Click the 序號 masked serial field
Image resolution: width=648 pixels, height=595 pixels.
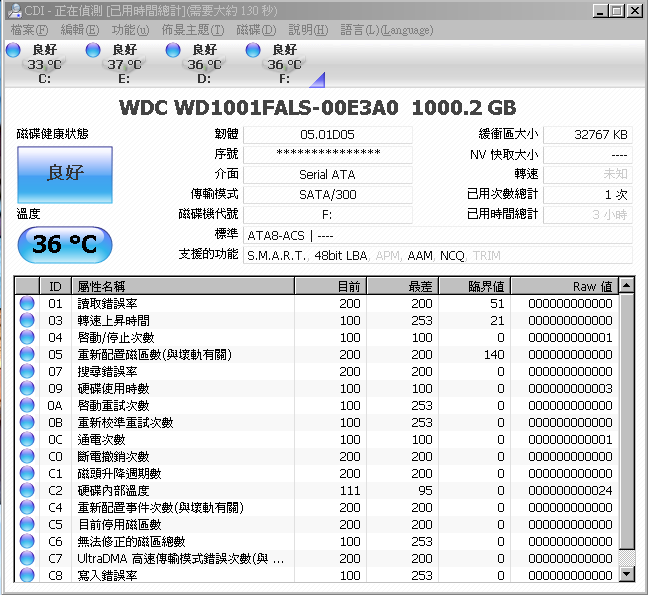[328, 155]
